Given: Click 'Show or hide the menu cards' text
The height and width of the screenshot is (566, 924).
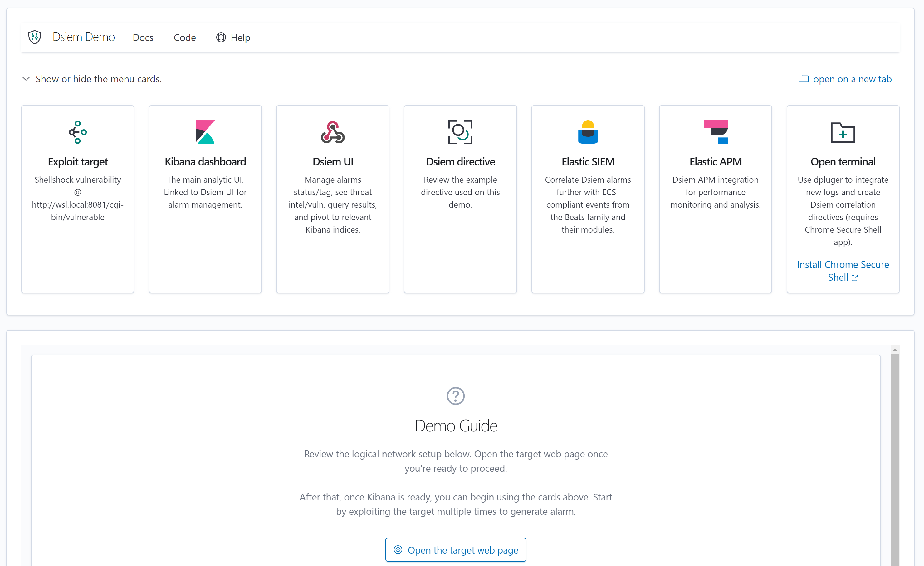Looking at the screenshot, I should (99, 79).
